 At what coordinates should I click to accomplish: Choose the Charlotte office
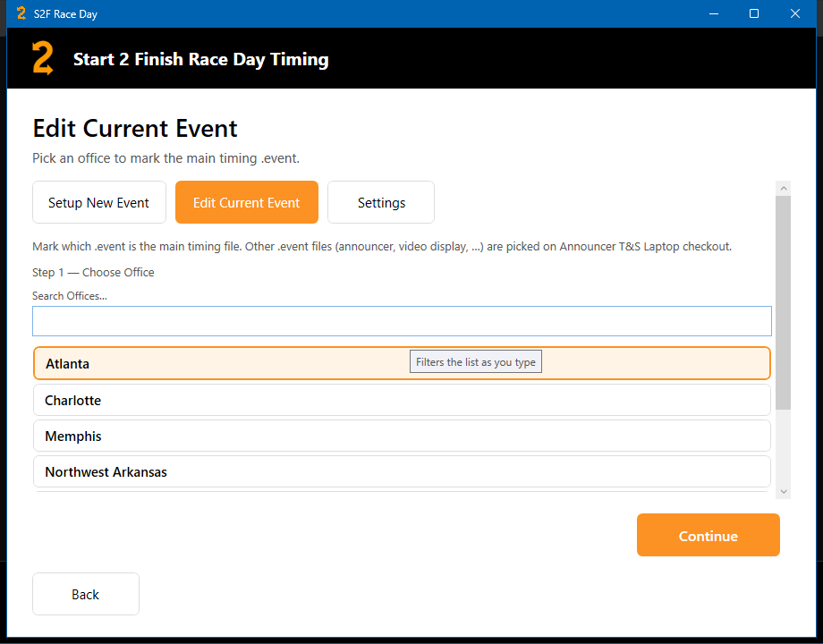click(402, 400)
